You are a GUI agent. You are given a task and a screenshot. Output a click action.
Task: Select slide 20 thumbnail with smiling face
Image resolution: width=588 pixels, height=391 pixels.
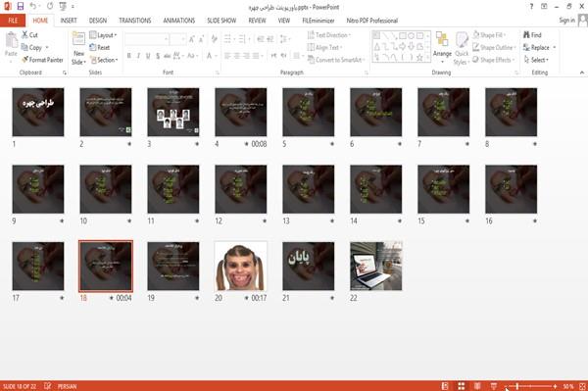point(241,266)
